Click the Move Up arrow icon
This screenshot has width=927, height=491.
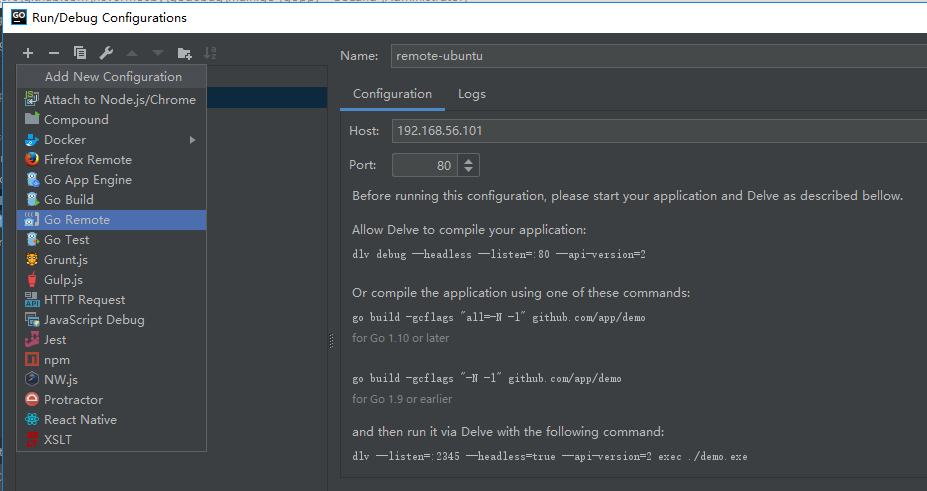click(x=132, y=53)
